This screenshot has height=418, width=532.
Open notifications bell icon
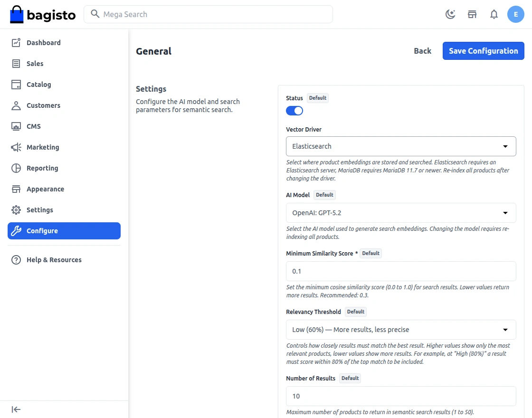(494, 14)
